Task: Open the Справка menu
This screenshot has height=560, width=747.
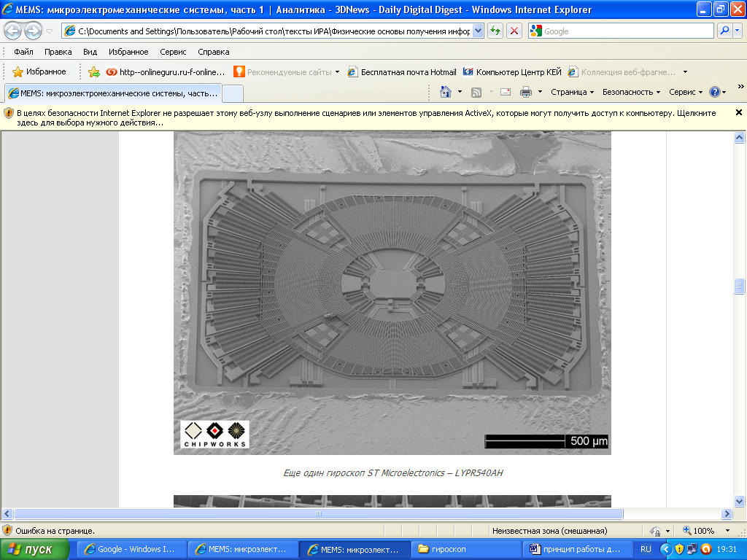Action: 214,52
